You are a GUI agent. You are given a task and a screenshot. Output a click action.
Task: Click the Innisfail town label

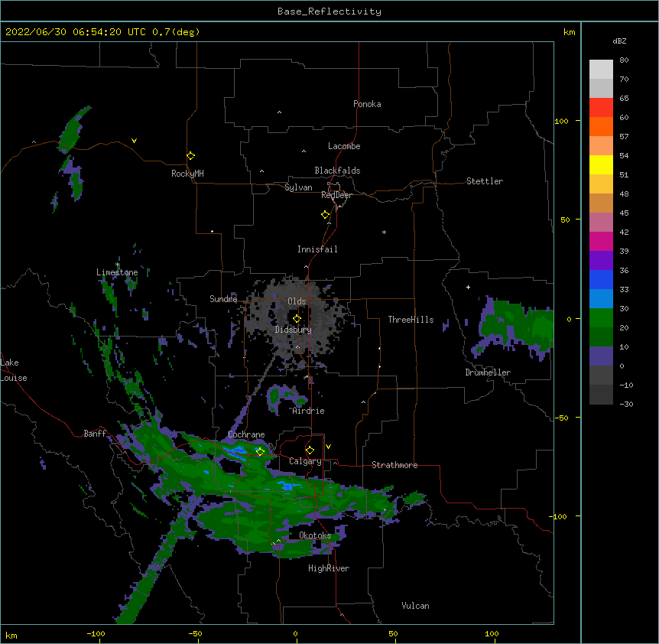(x=317, y=249)
